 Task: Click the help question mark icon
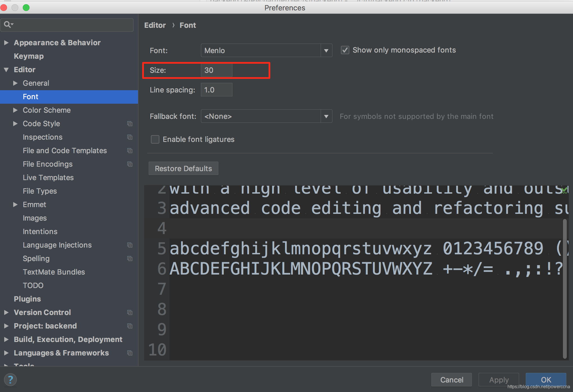[x=10, y=380]
